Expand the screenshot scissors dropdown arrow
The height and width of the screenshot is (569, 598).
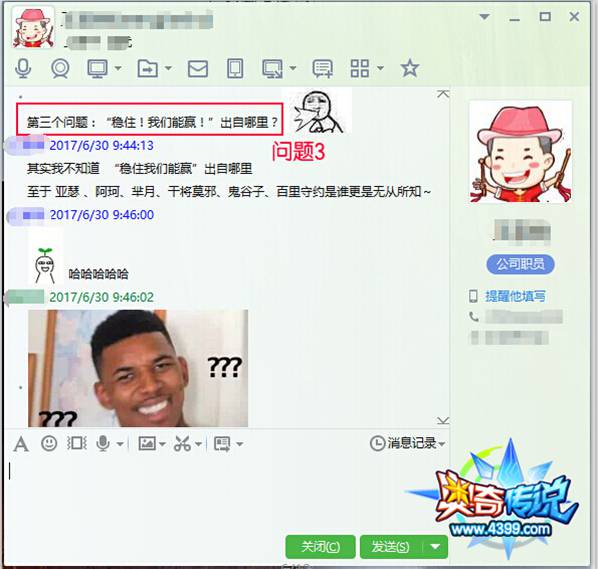[x=198, y=444]
